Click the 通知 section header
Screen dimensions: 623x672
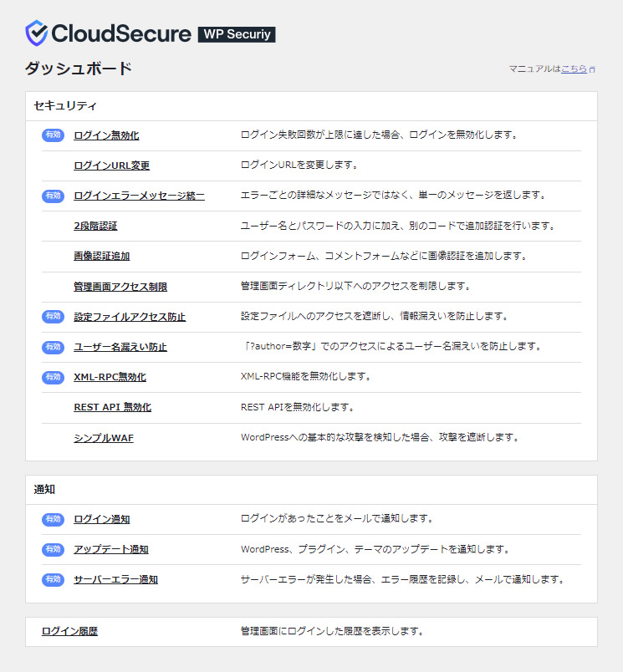[44, 490]
